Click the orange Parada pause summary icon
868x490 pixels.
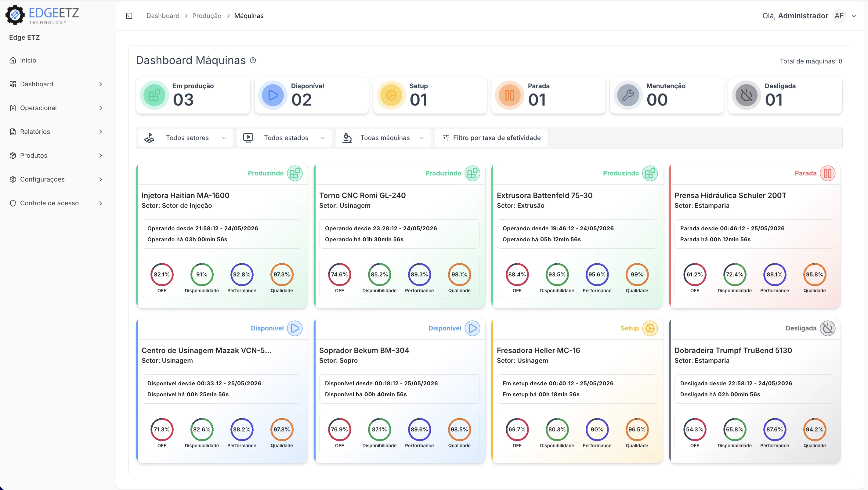(510, 95)
